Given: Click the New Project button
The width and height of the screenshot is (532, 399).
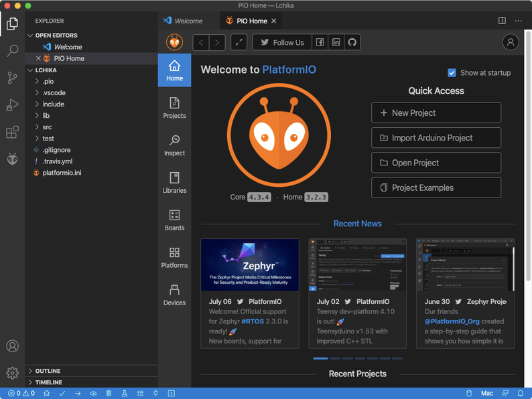Looking at the screenshot, I should [x=436, y=113].
